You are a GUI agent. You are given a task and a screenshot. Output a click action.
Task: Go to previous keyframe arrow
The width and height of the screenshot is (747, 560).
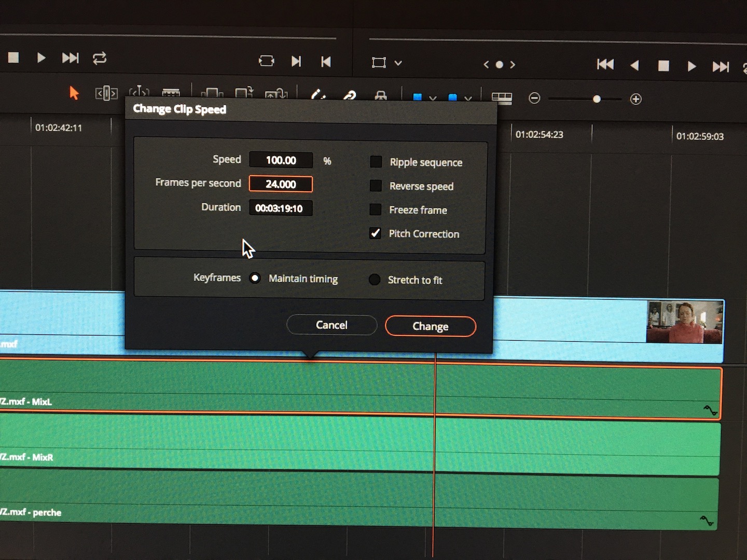pyautogui.click(x=486, y=64)
